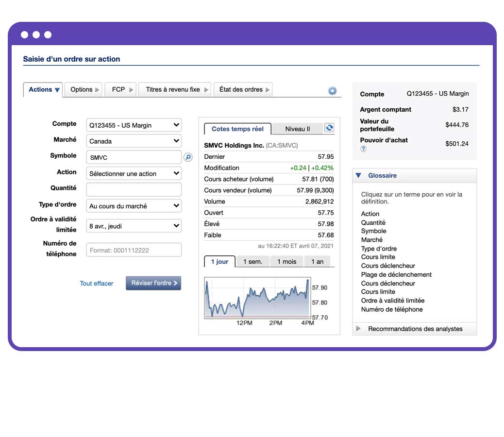Switch to the Niveau II tab

pos(297,128)
